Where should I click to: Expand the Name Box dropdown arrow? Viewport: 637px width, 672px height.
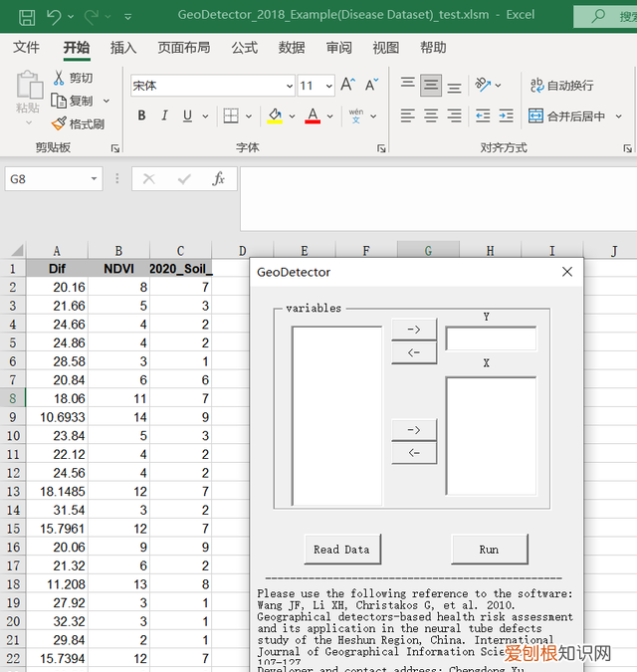point(95,179)
